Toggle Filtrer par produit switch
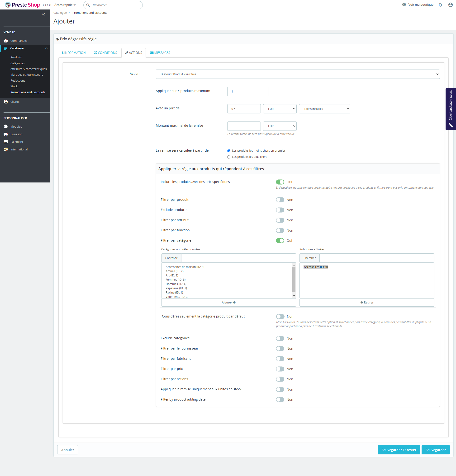456x476 pixels. (280, 200)
